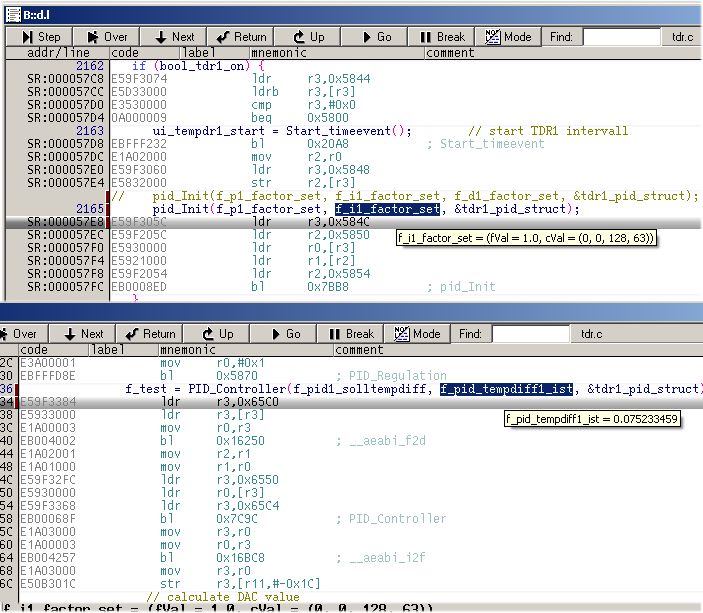Click Return button in upper window toolbar
The width and height of the screenshot is (703, 613).
pyautogui.click(x=241, y=37)
